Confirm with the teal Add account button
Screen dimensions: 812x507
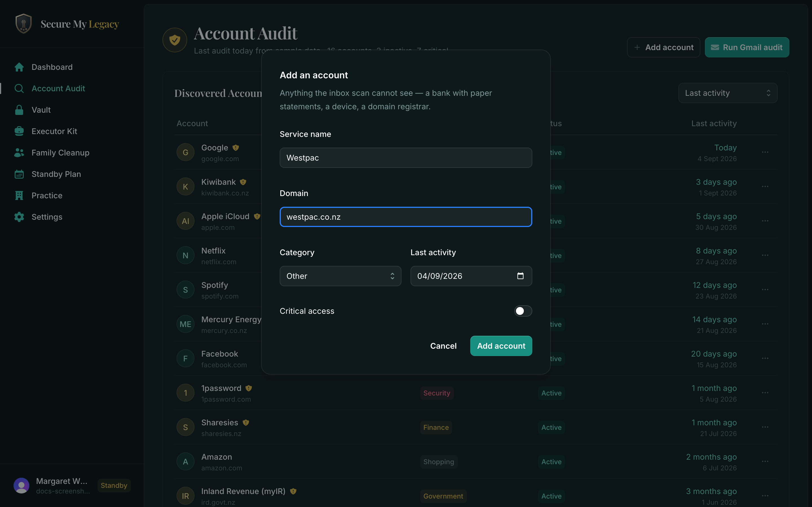tap(501, 346)
